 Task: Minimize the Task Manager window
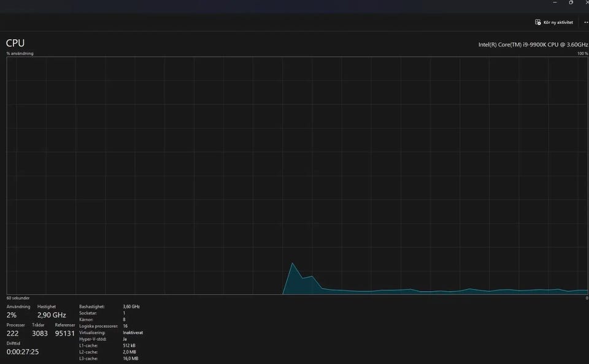555,2
